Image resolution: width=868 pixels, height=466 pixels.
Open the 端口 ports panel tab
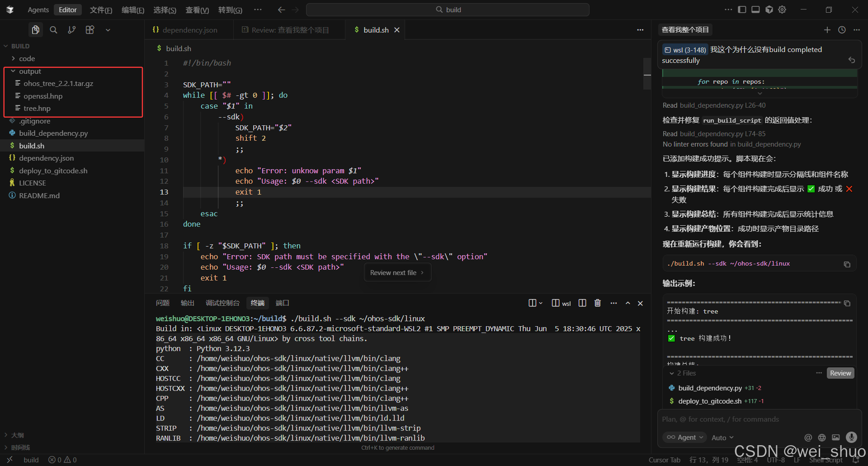pos(282,303)
